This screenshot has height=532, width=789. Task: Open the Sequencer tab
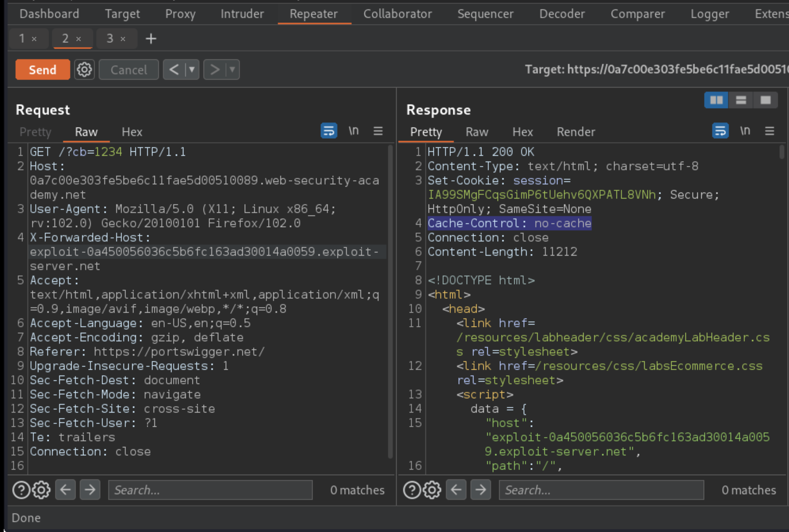[486, 14]
